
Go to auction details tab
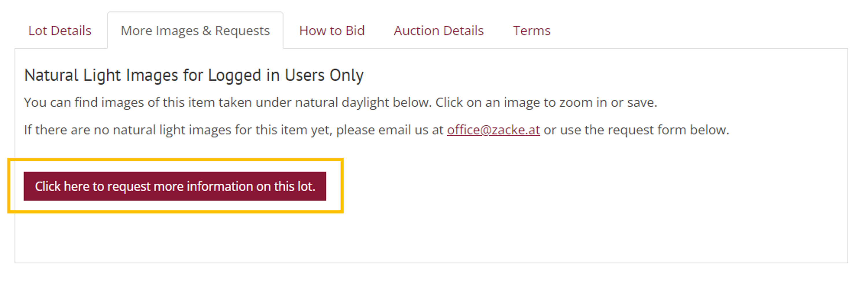(x=438, y=31)
